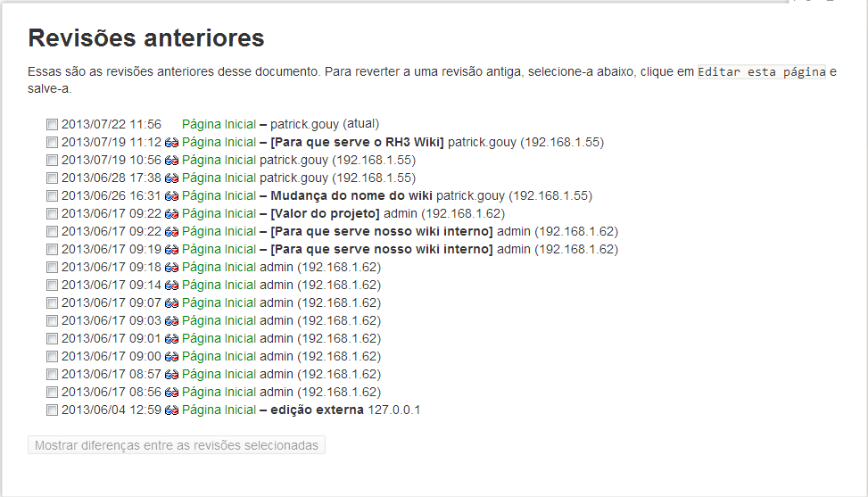
Task: Select checkbox for 2013/06/17 09:22 Valor do projeto revision
Action: [x=53, y=214]
